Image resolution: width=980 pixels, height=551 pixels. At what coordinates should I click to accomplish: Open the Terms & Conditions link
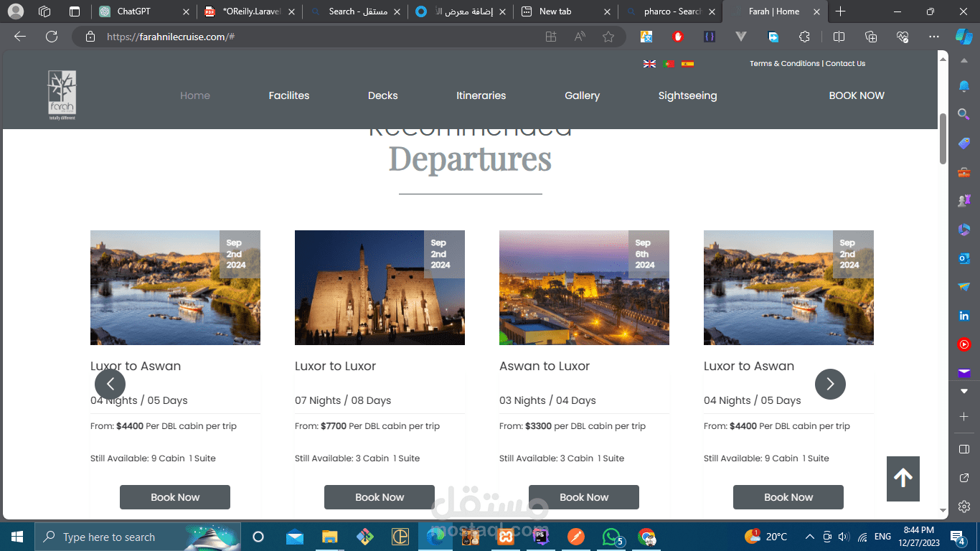(x=785, y=63)
